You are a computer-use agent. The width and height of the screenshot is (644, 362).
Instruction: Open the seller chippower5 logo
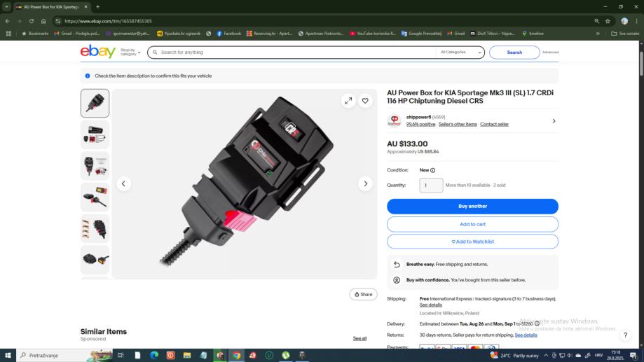(395, 120)
